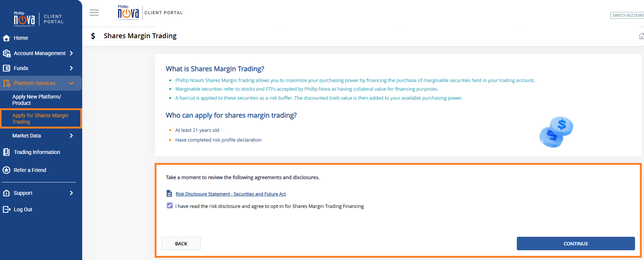Click the Home house icon in sidebar

[6, 38]
